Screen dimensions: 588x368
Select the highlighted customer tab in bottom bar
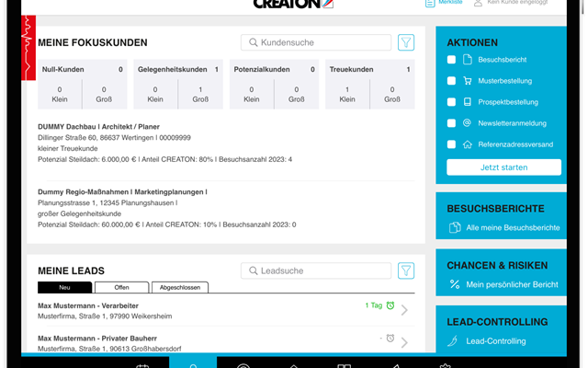(193, 362)
